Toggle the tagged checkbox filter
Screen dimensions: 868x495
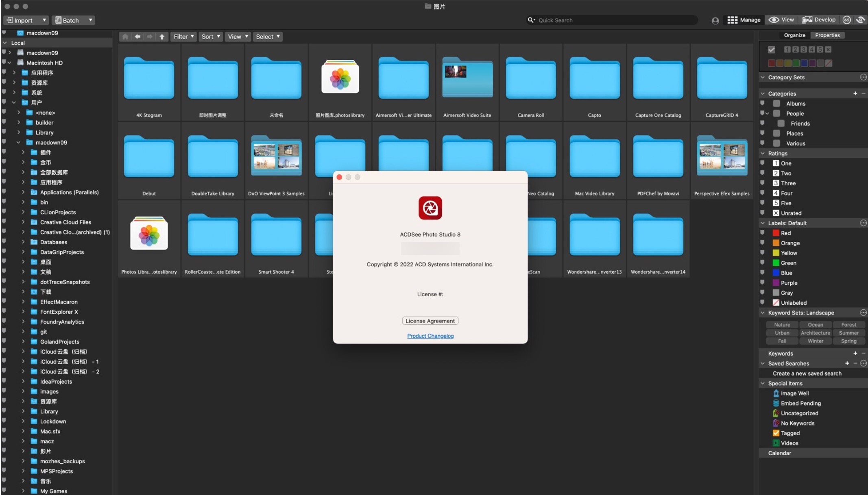coord(771,50)
